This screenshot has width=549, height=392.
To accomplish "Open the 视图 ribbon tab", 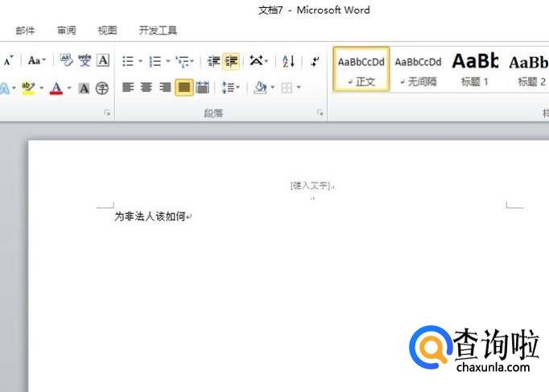I will 107,31.
